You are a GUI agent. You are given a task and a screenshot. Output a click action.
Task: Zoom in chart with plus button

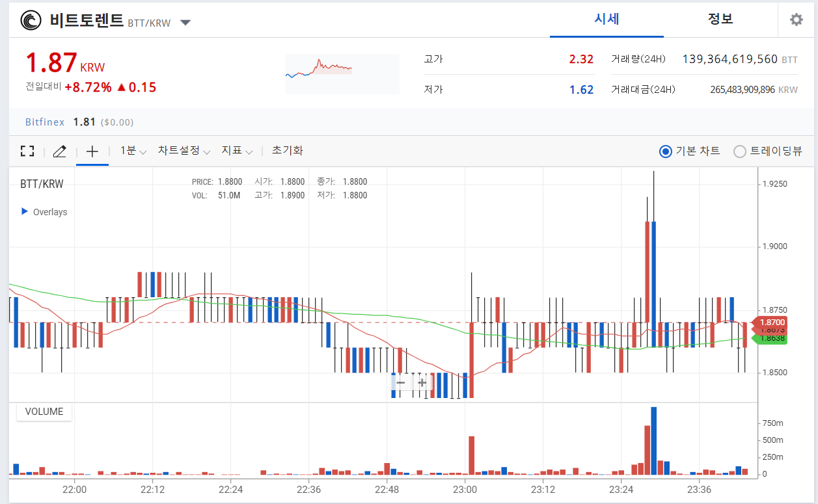[422, 382]
